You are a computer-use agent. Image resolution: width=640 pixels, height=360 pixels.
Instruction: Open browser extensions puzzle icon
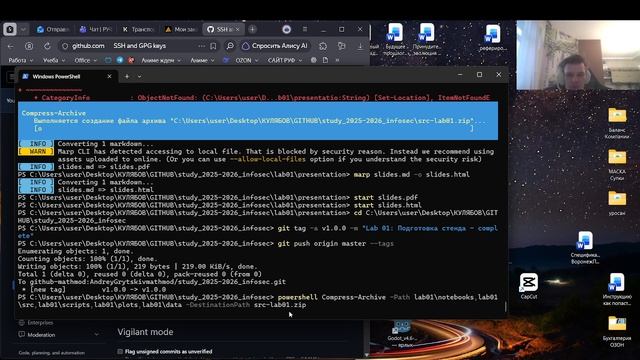point(323,46)
